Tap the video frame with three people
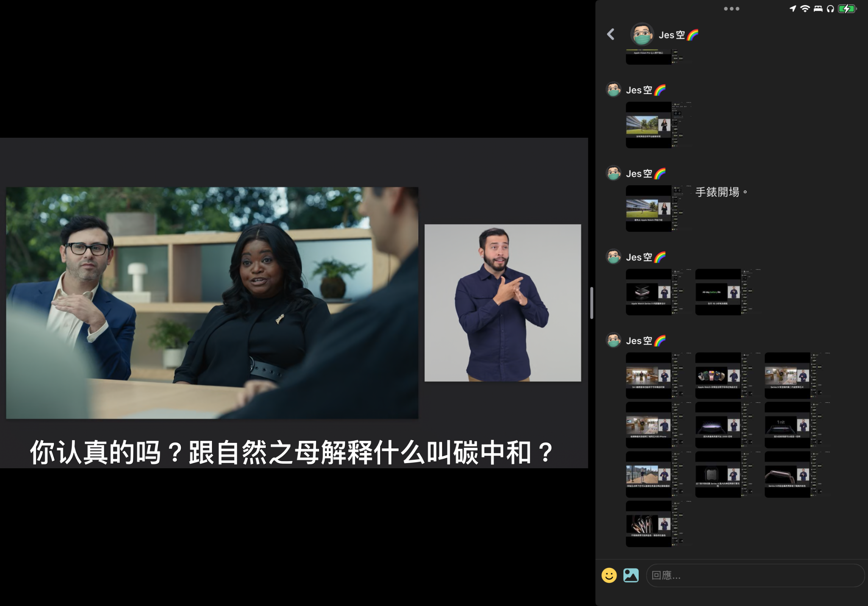Viewport: 868px width, 606px height. coord(212,303)
